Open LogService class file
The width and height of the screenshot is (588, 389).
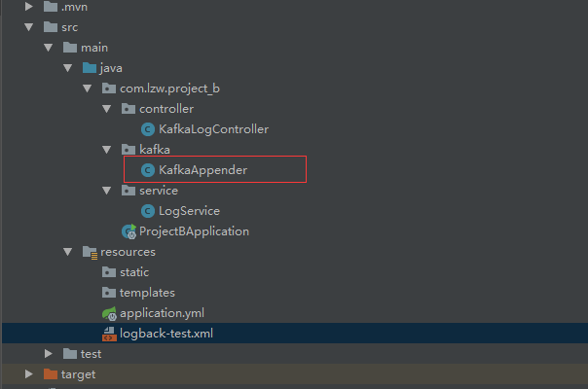point(190,211)
